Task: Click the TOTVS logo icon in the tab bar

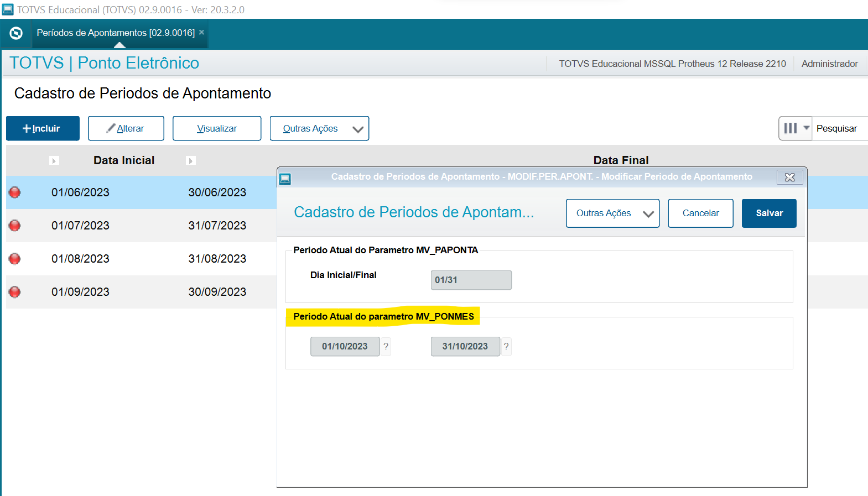Action: [x=16, y=33]
